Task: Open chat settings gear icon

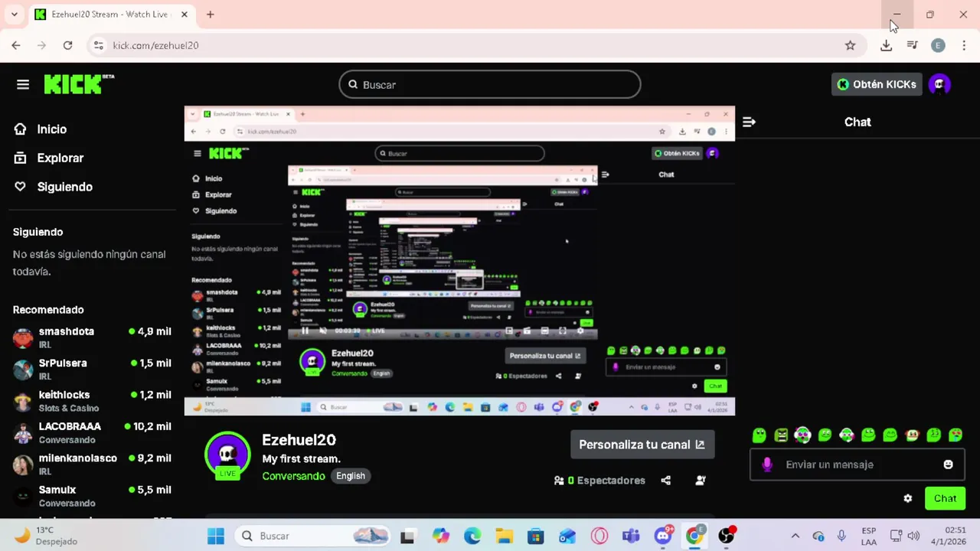Action: (908, 498)
